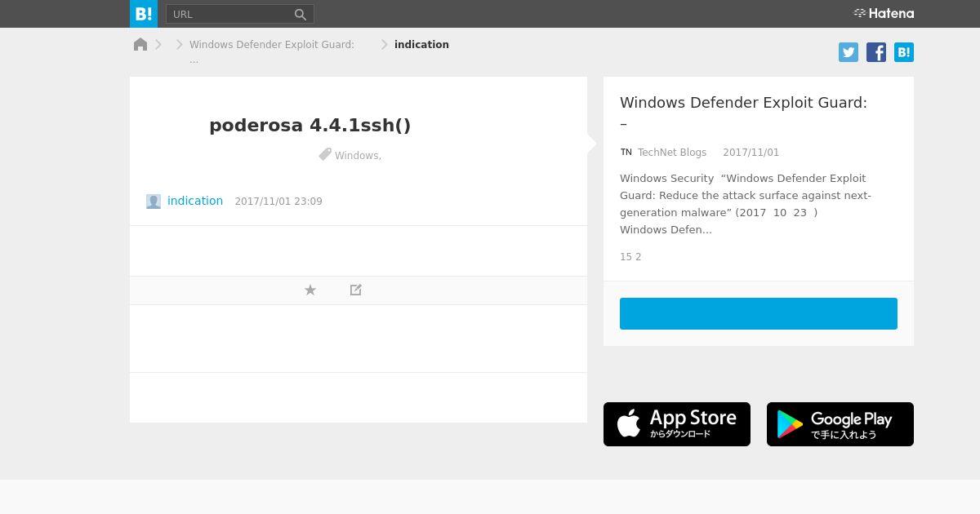Open the Windows tag link
980x514 pixels.
coord(357,156)
